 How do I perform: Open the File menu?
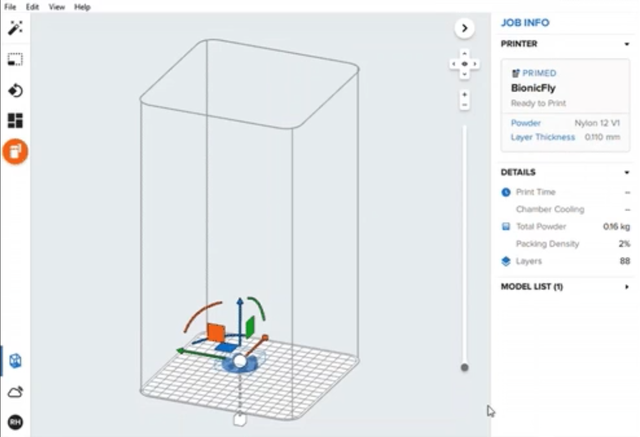pyautogui.click(x=10, y=7)
